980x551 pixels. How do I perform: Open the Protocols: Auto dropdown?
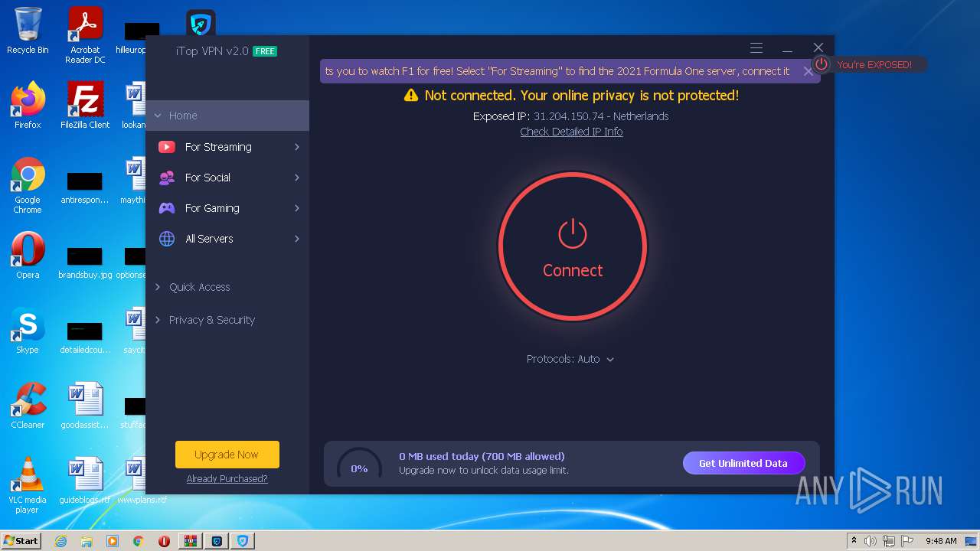click(570, 359)
